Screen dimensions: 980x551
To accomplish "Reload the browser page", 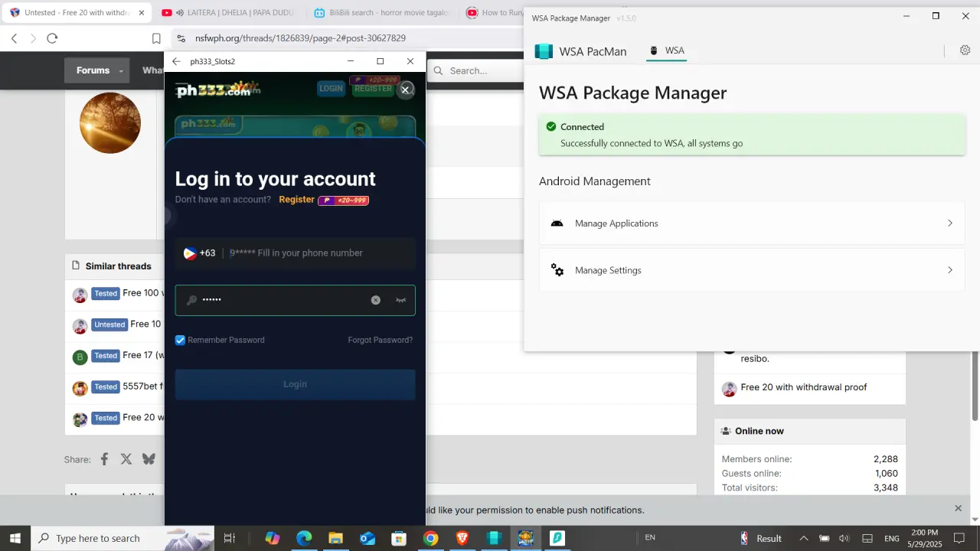I will point(52,38).
